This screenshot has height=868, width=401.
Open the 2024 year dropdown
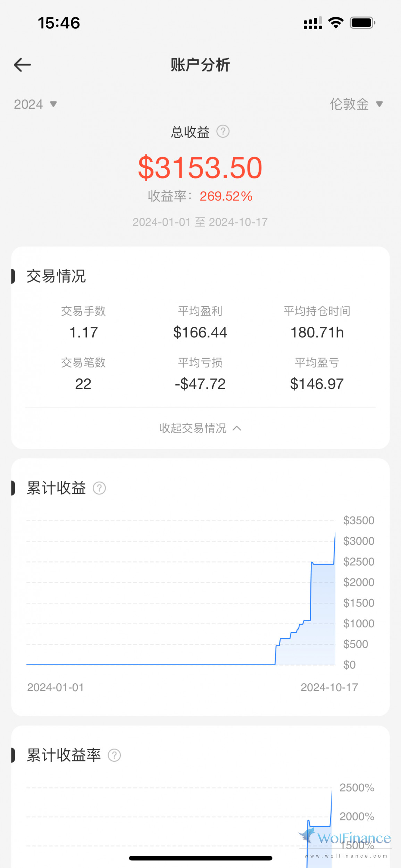(x=35, y=104)
